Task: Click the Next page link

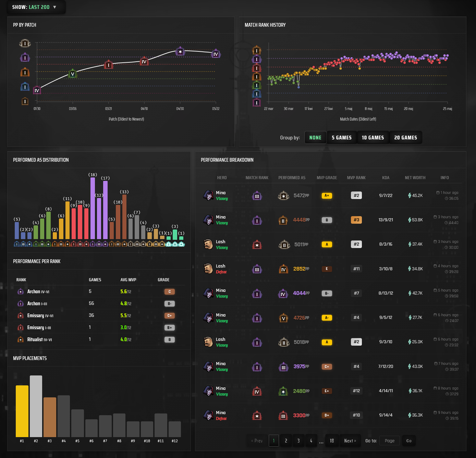Action: tap(350, 441)
